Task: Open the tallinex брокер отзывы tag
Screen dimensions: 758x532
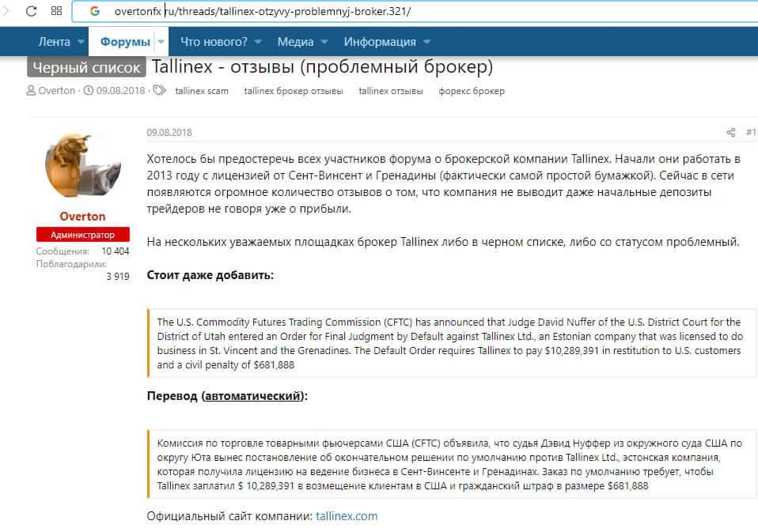Action: point(294,91)
